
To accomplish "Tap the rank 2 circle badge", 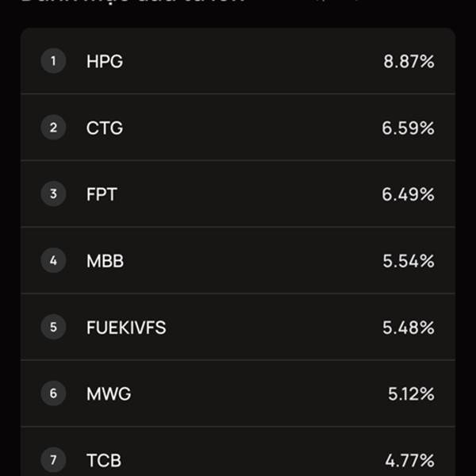I will (53, 128).
